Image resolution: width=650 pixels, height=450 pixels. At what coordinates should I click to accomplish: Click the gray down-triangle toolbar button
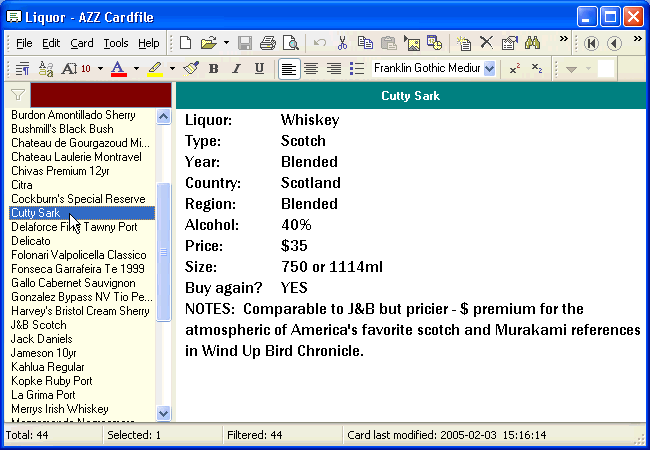572,69
